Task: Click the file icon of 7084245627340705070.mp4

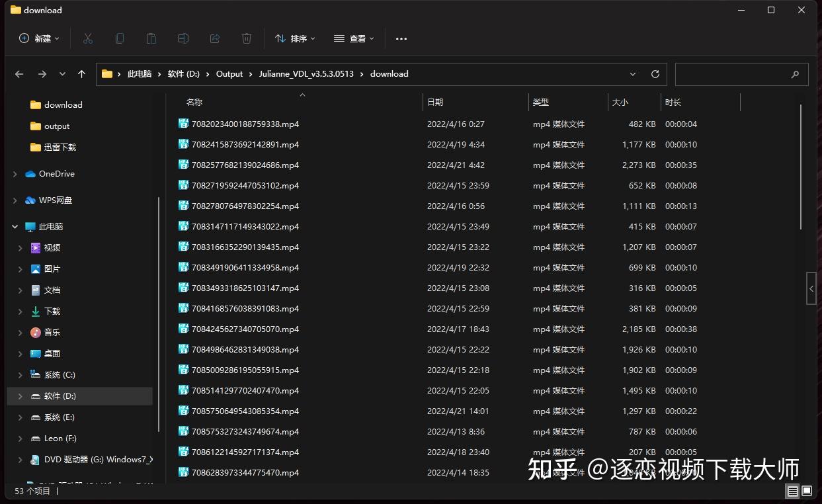Action: click(184, 329)
